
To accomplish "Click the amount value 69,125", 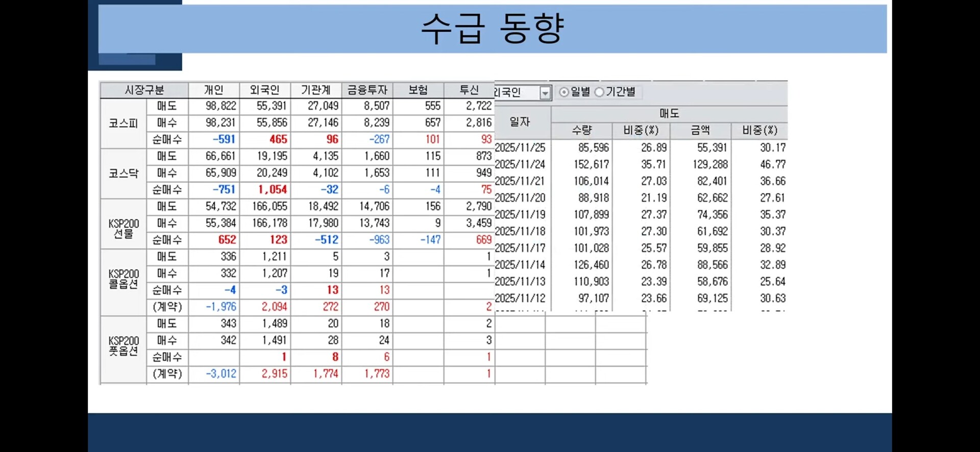I will pos(713,298).
